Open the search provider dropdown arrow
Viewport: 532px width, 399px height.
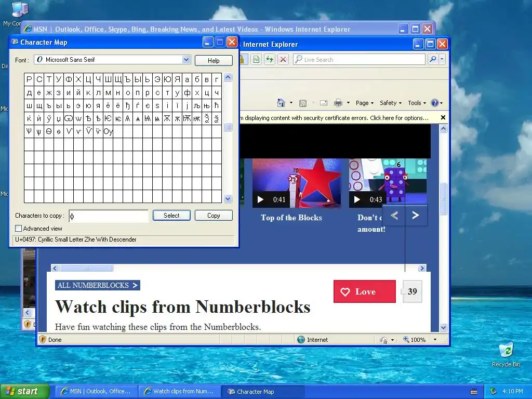click(442, 59)
